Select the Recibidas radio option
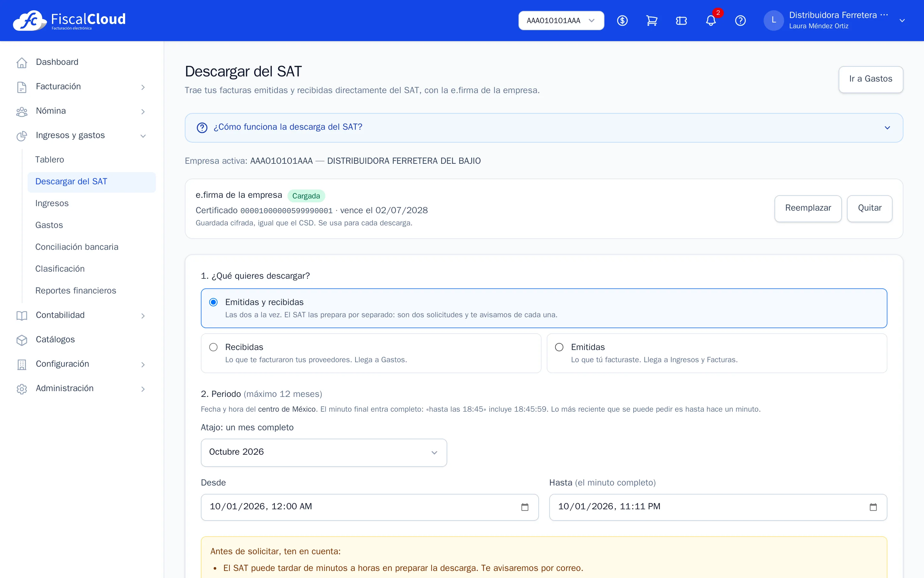924x578 pixels. pos(213,347)
